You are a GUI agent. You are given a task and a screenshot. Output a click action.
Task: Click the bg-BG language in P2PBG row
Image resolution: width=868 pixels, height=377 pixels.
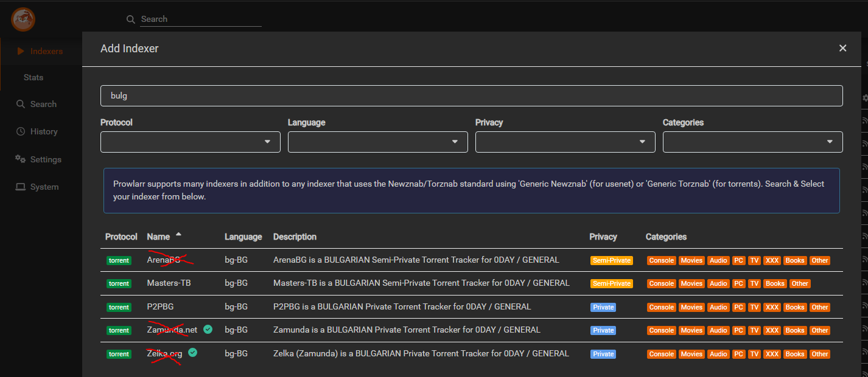click(236, 306)
